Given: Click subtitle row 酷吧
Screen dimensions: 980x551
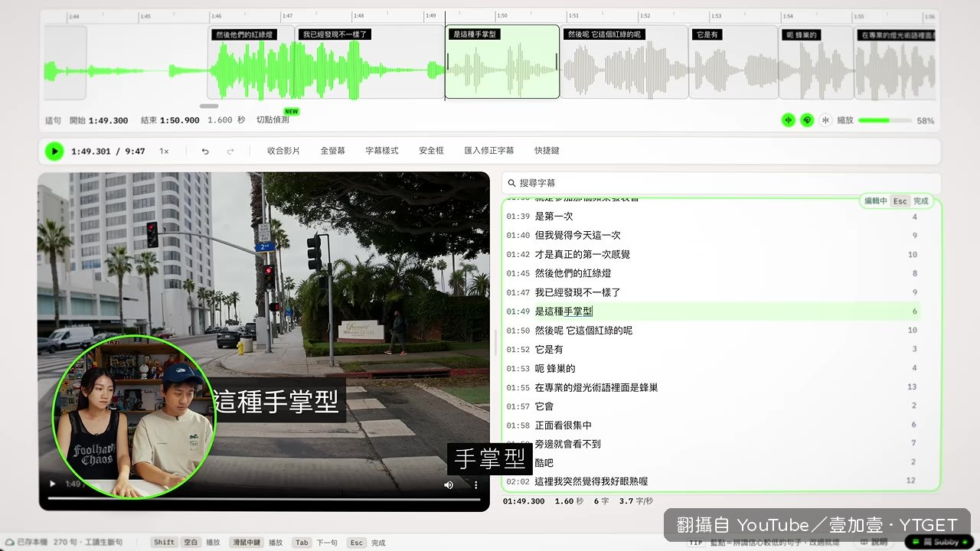Looking at the screenshot, I should click(x=711, y=463).
